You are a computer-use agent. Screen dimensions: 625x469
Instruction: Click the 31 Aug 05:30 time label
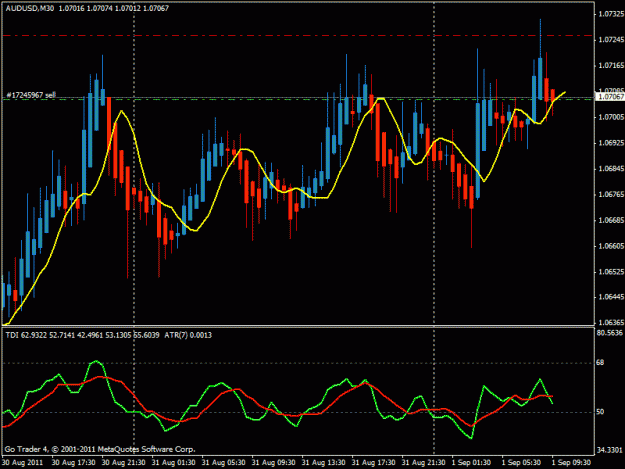coord(223,463)
